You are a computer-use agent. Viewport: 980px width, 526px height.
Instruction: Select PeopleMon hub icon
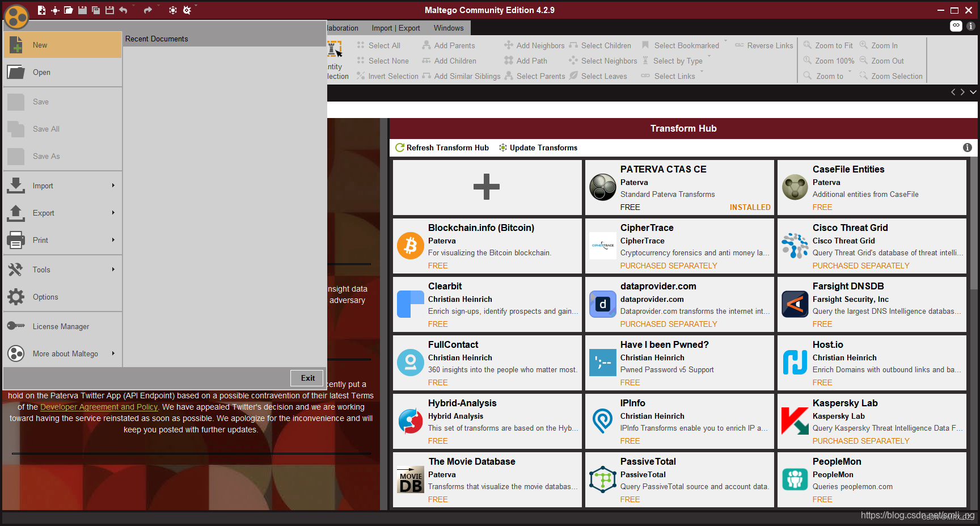(x=795, y=479)
